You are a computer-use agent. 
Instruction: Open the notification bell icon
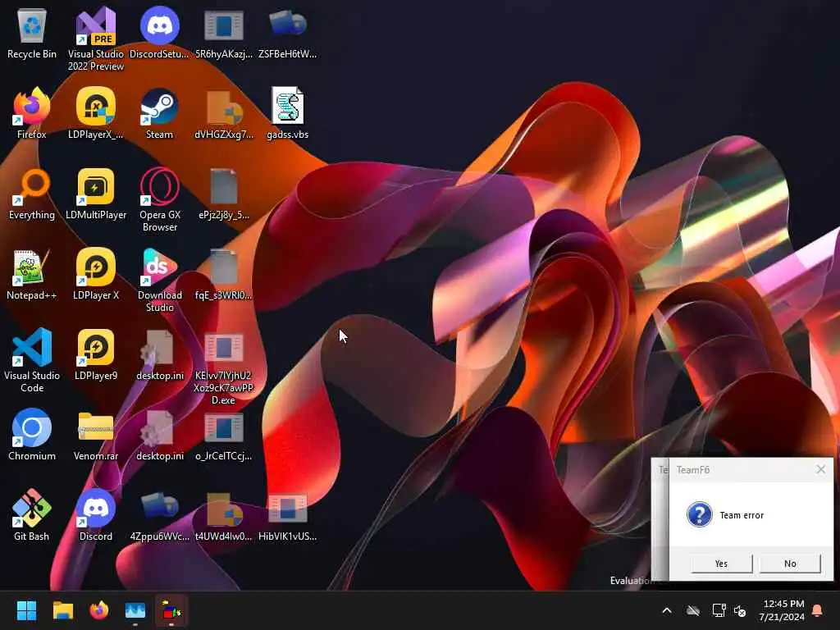coord(818,610)
